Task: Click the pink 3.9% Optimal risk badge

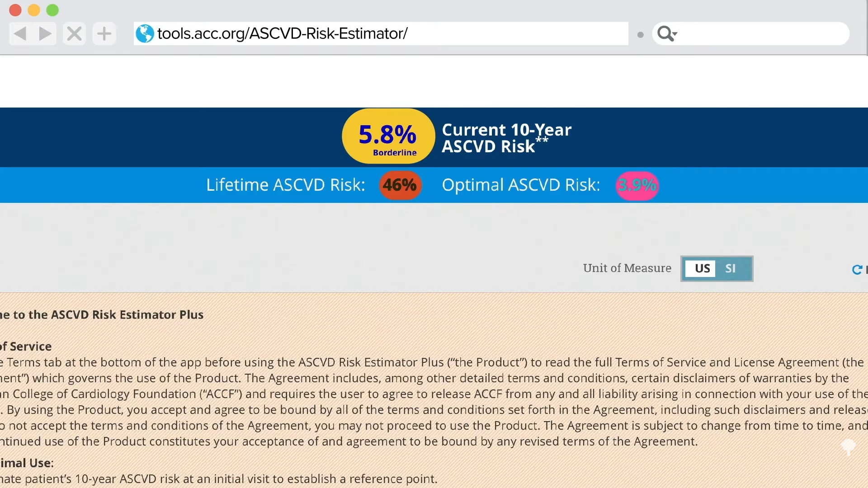Action: coord(637,185)
